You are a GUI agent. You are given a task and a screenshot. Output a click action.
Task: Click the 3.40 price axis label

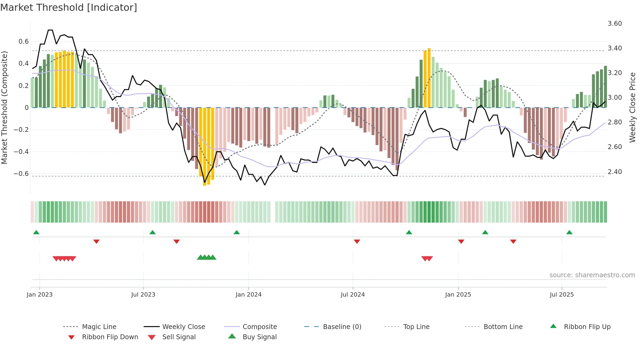[x=615, y=48]
